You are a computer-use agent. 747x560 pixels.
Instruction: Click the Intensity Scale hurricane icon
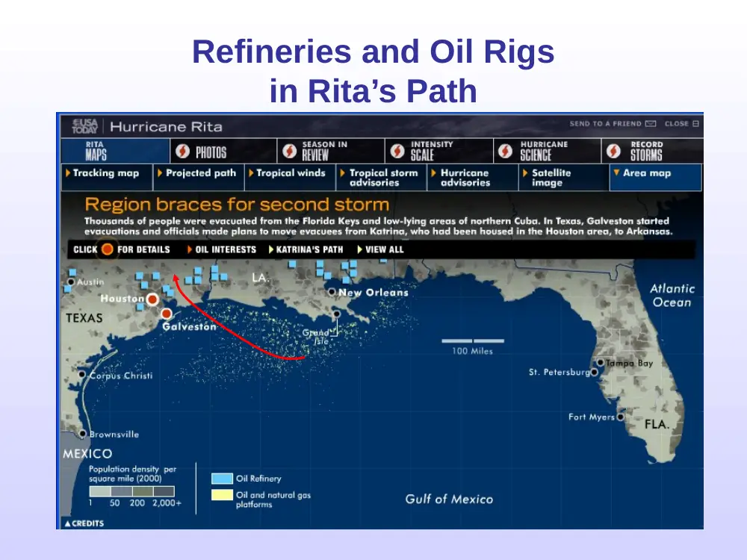397,152
